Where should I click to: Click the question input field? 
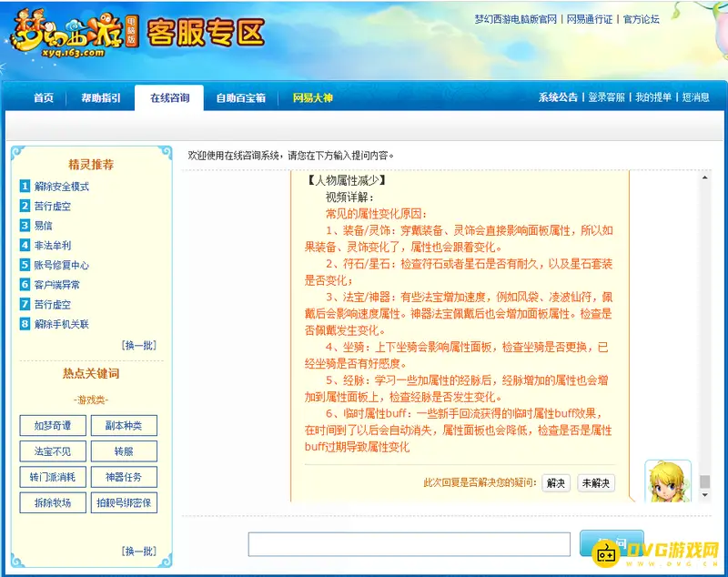pos(409,544)
